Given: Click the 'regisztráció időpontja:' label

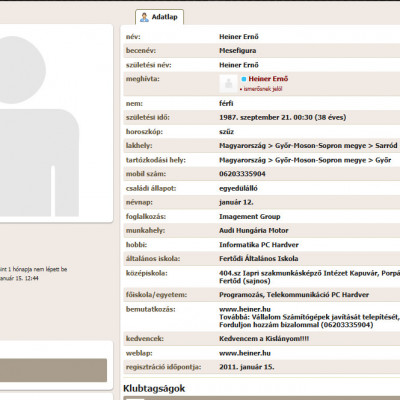Looking at the screenshot, I should (x=163, y=367).
